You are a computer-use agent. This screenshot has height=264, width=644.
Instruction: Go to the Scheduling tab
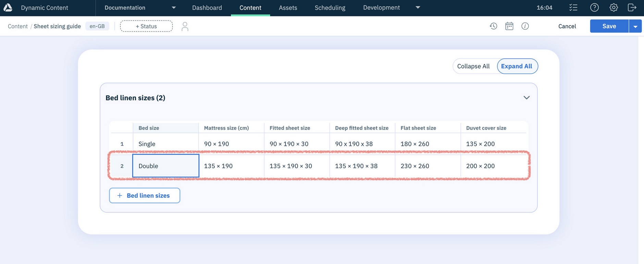click(x=330, y=8)
